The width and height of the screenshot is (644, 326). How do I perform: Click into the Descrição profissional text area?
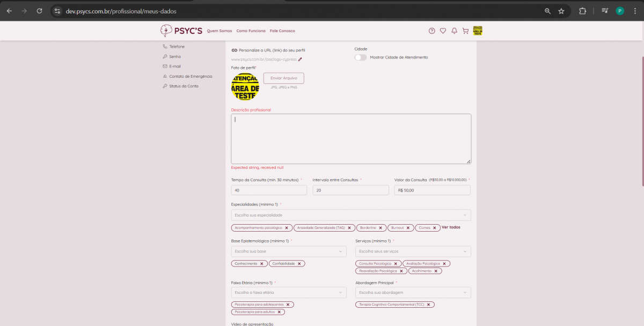[x=351, y=138]
